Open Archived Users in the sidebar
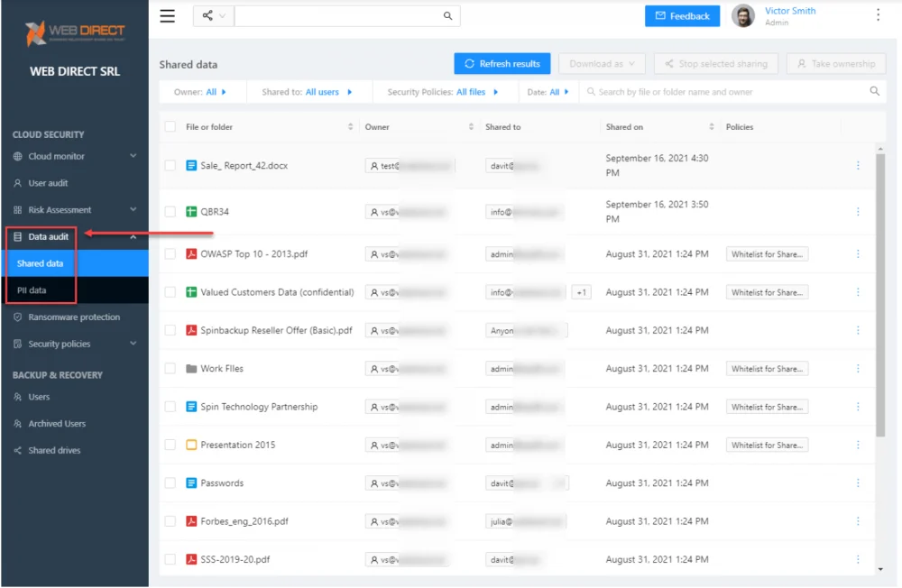Viewport: 902px width, 588px height. (x=57, y=424)
